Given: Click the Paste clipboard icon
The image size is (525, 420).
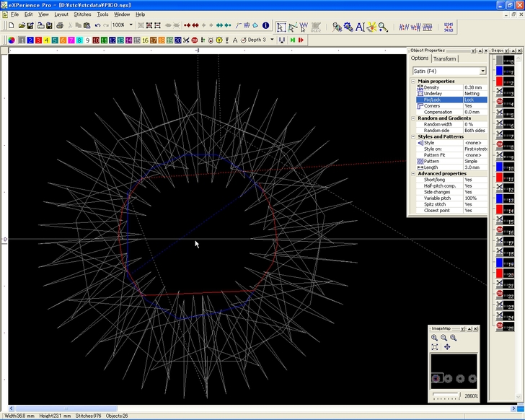Looking at the screenshot, I should 87,25.
